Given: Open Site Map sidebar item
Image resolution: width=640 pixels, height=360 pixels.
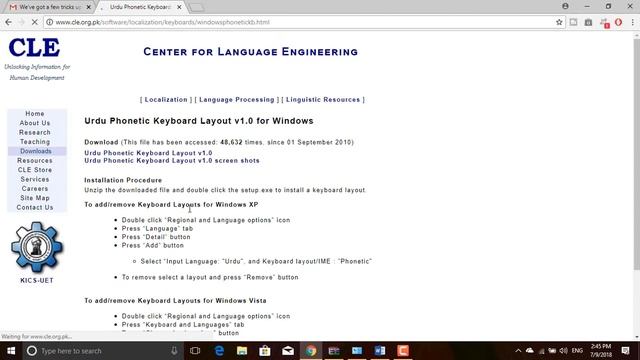Looking at the screenshot, I should coord(35,198).
